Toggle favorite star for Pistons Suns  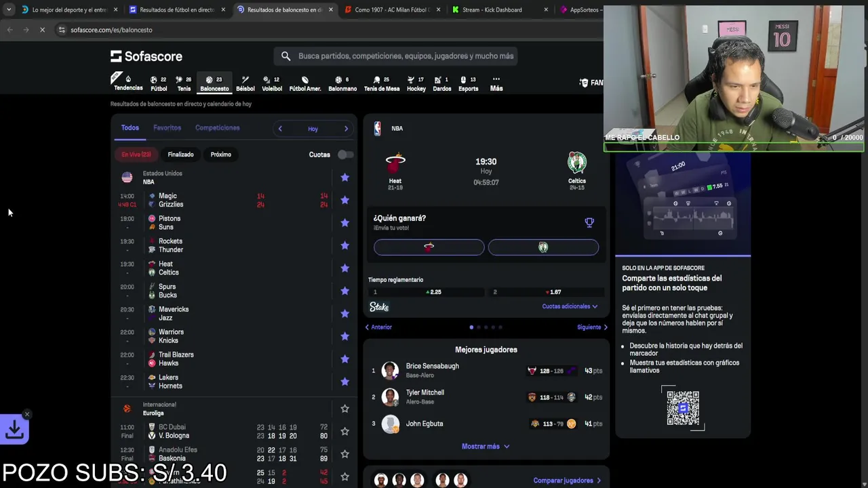(x=344, y=223)
